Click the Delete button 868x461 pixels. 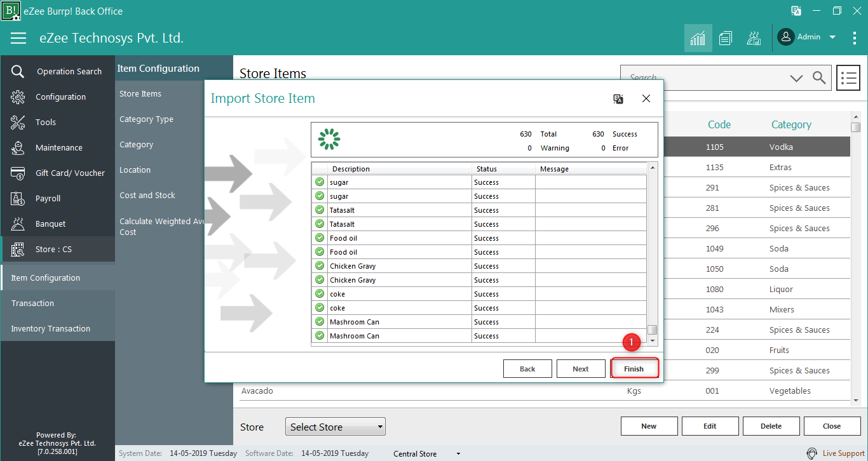coord(771,426)
